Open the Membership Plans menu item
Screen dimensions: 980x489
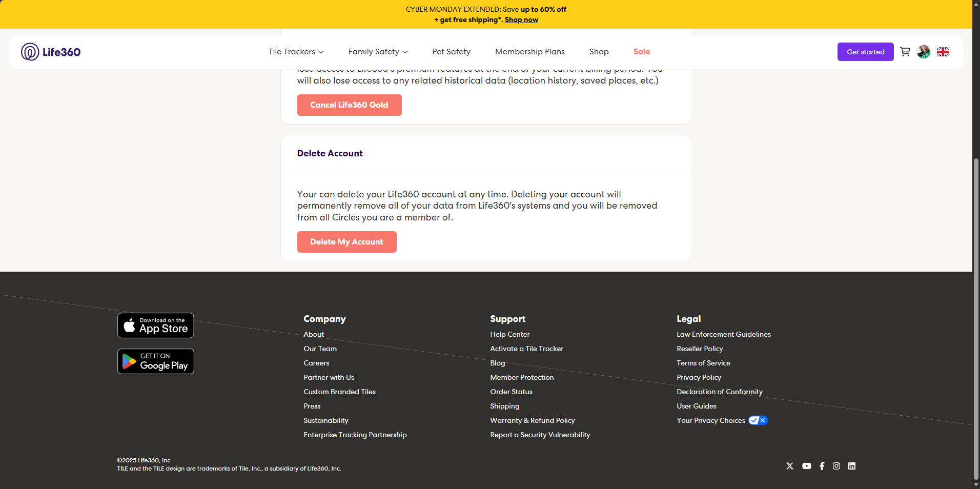click(x=529, y=52)
